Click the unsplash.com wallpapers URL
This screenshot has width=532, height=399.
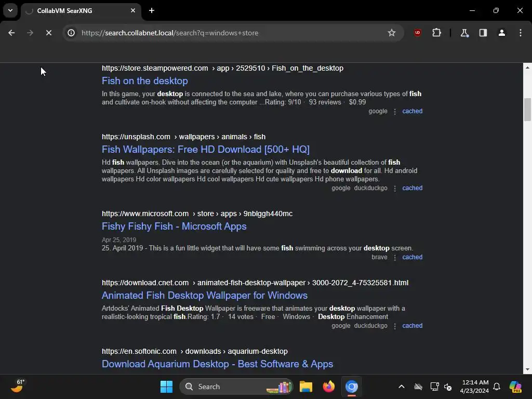pyautogui.click(x=183, y=137)
